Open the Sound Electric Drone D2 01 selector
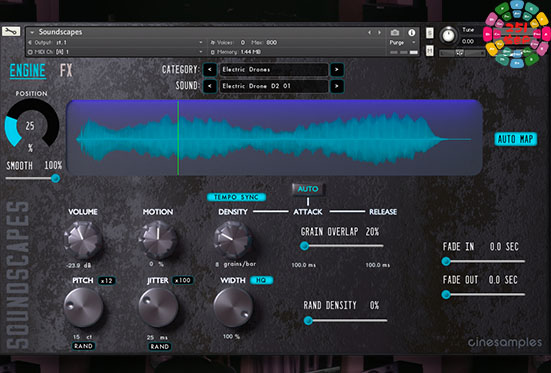The image size is (551, 373). point(273,86)
